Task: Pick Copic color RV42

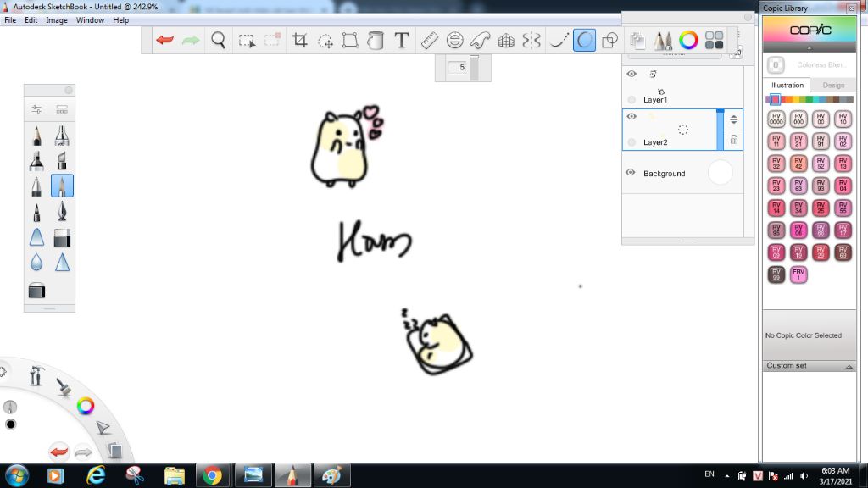Action: (798, 164)
